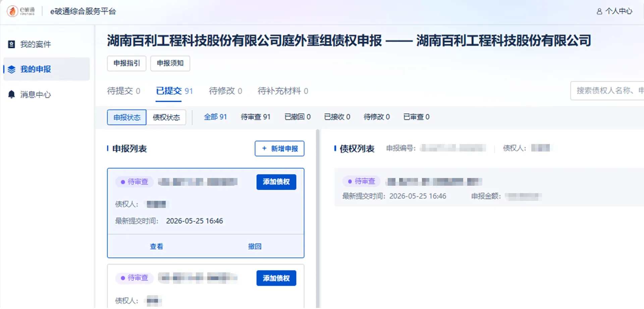Click 待审查 badge in first card
This screenshot has width=644, height=309.
pyautogui.click(x=135, y=182)
